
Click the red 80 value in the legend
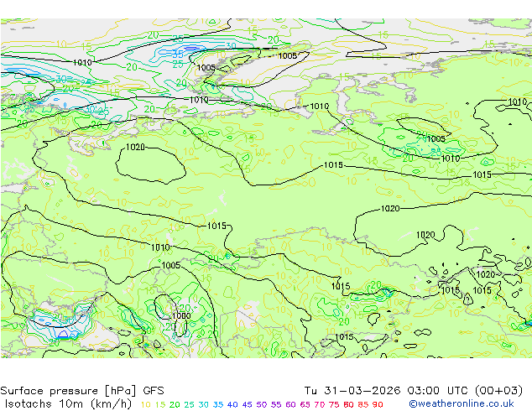coord(348,404)
